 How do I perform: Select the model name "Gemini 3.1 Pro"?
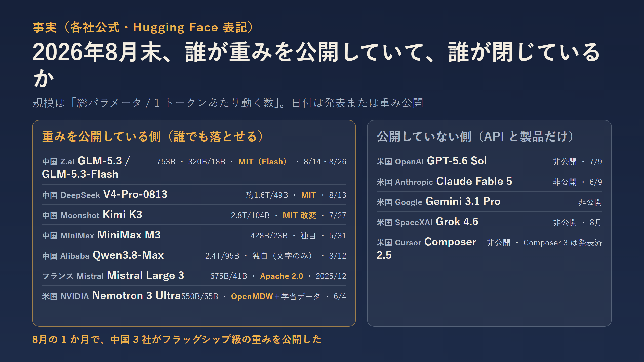463,201
